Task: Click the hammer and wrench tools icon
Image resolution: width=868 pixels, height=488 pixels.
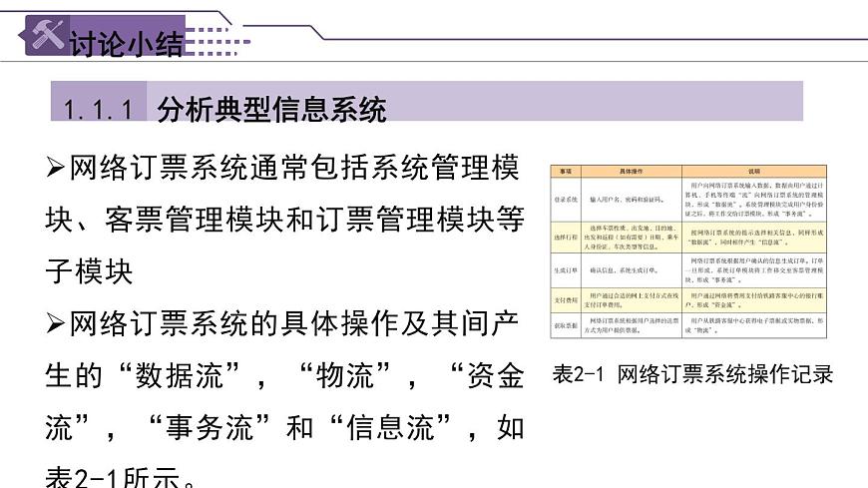Action: (x=48, y=34)
